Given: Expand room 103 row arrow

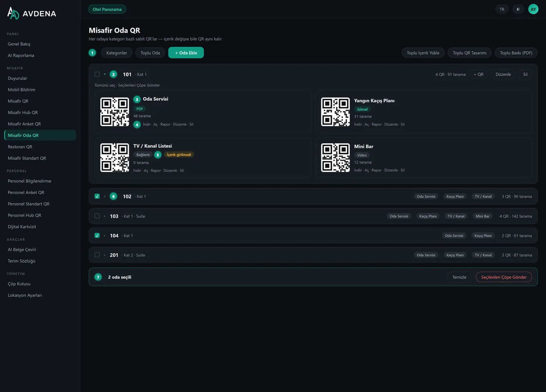Looking at the screenshot, I should [105, 216].
